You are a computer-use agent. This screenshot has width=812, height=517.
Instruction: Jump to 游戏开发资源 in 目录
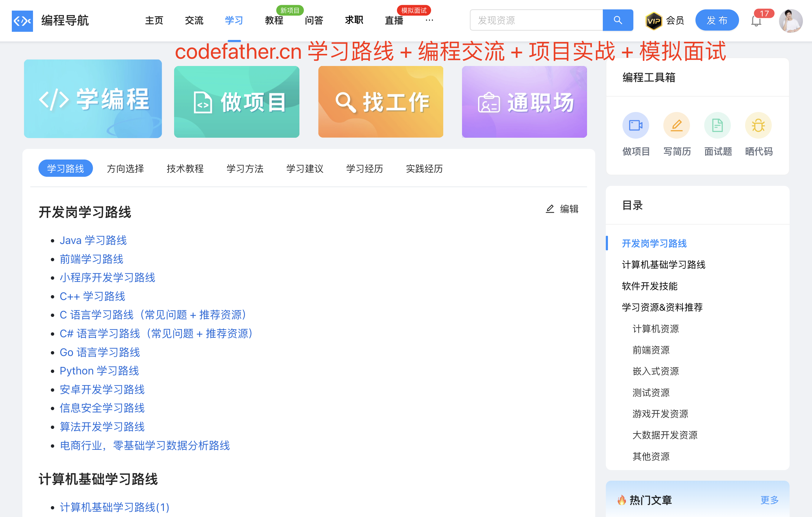[660, 413]
